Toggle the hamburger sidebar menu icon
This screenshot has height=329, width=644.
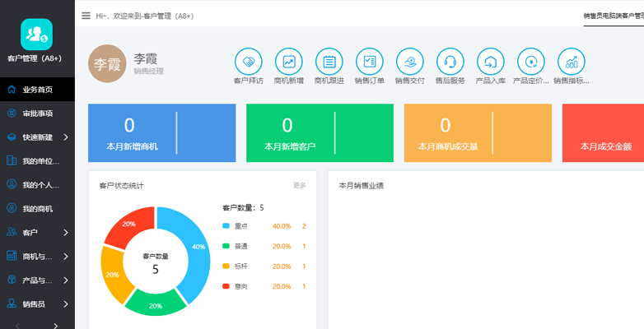point(86,16)
